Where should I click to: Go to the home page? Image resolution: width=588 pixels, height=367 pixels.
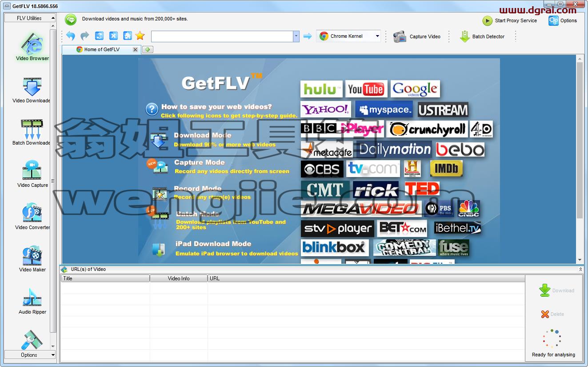tap(128, 36)
